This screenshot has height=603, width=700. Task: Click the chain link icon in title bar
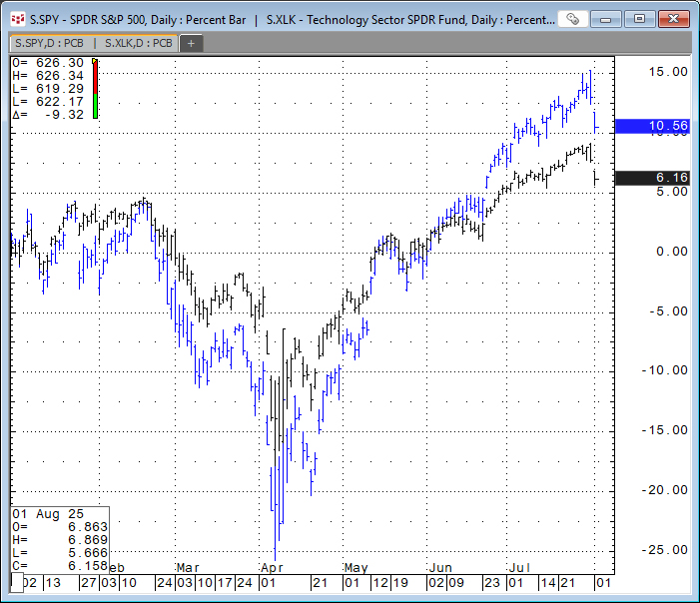point(573,19)
